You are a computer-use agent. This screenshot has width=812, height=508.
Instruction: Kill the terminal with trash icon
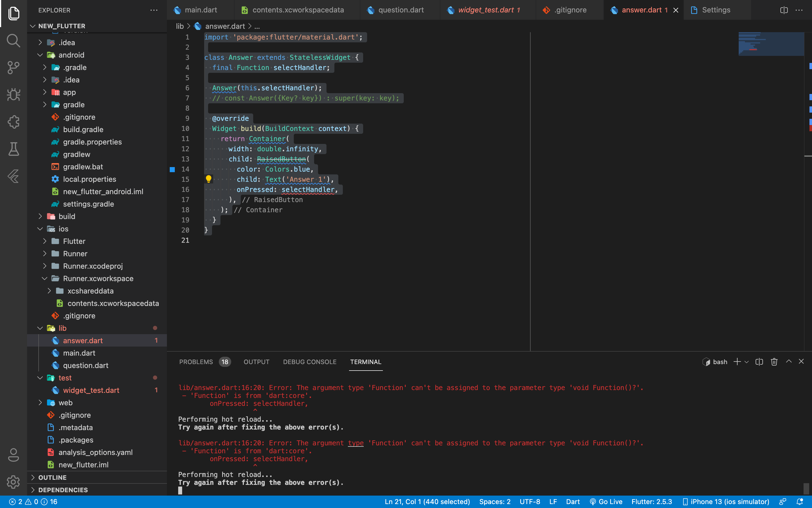pos(774,362)
